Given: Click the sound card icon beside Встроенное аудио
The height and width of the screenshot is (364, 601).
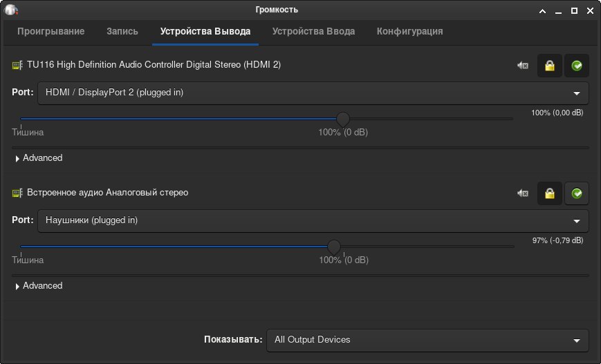Looking at the screenshot, I should coord(17,193).
